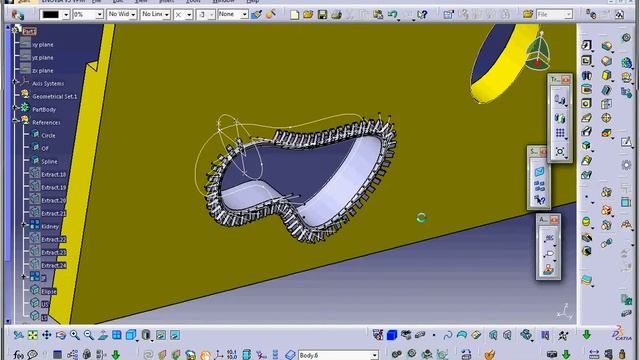Click the Painter brush icon

256,15
